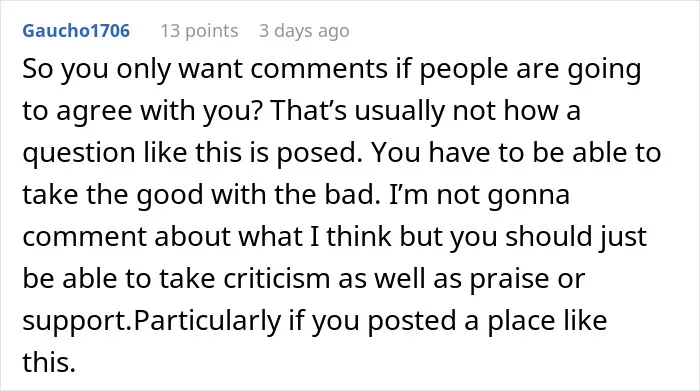Click the 13 points score

tap(199, 31)
